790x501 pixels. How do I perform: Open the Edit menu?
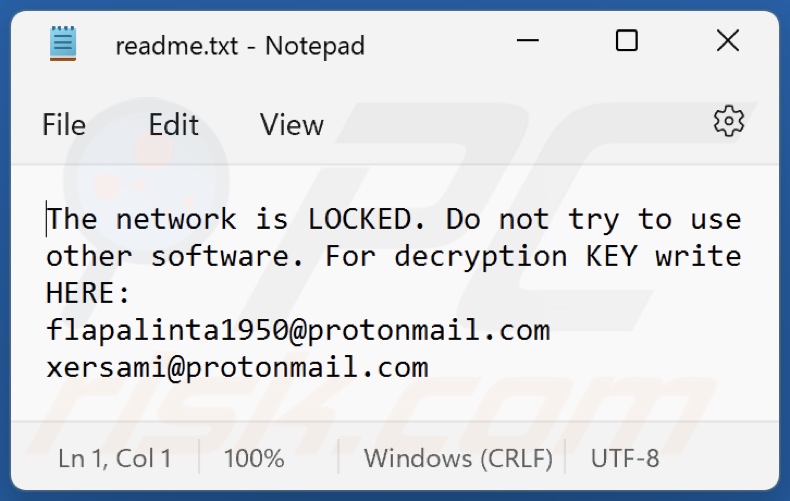click(173, 125)
